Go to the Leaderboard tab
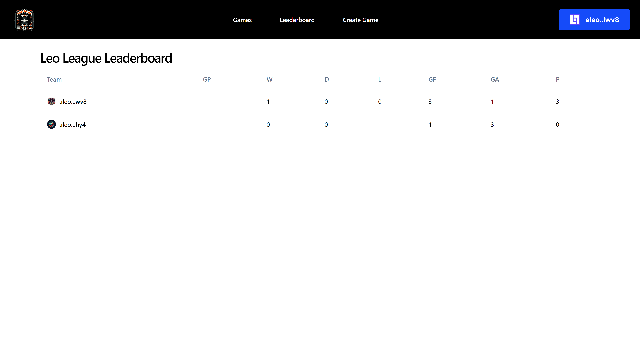Viewport: 640px width, 364px height. 297,20
